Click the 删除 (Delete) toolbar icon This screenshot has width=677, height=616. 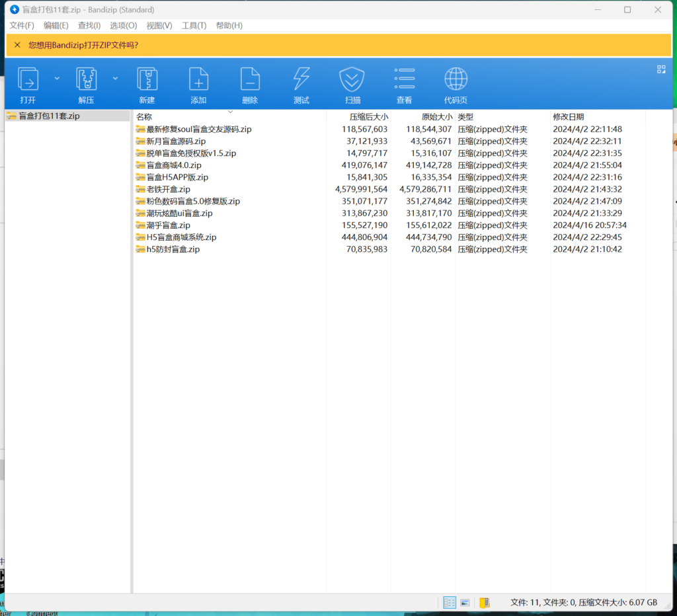tap(250, 79)
